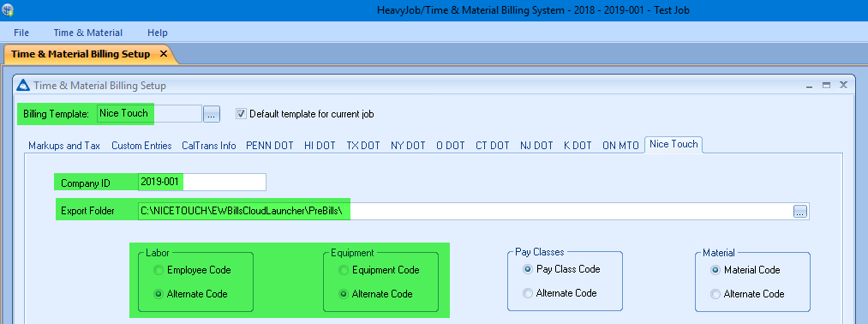
Task: Select Alternate Code under Labor
Action: click(x=159, y=294)
